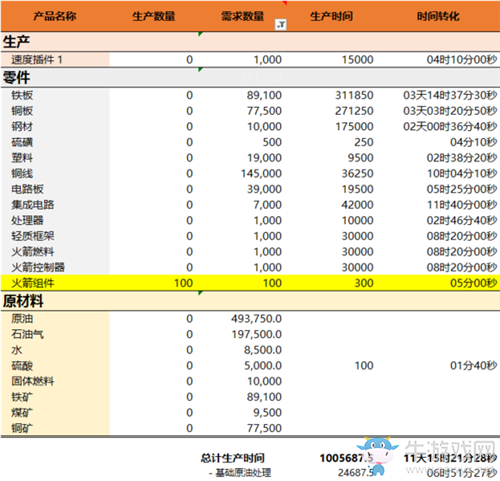This screenshot has width=500, height=481.
Task: Select the 生产 section header row
Action: [250, 42]
